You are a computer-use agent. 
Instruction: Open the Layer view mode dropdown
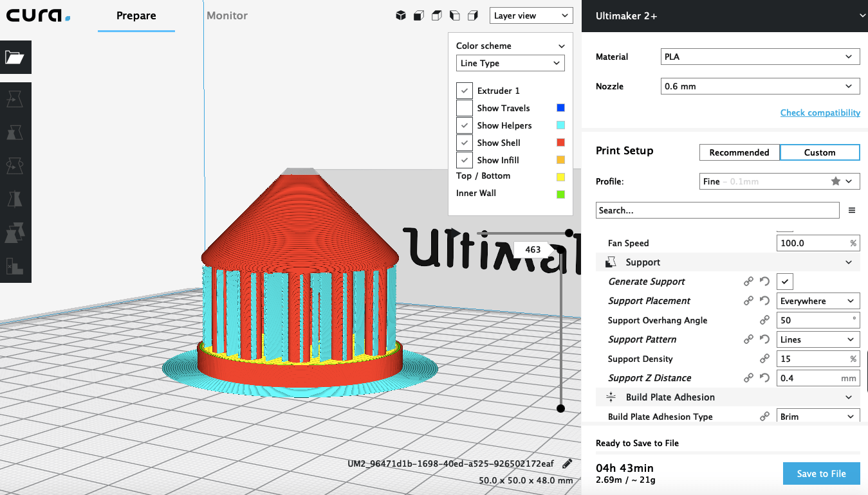[x=531, y=15]
